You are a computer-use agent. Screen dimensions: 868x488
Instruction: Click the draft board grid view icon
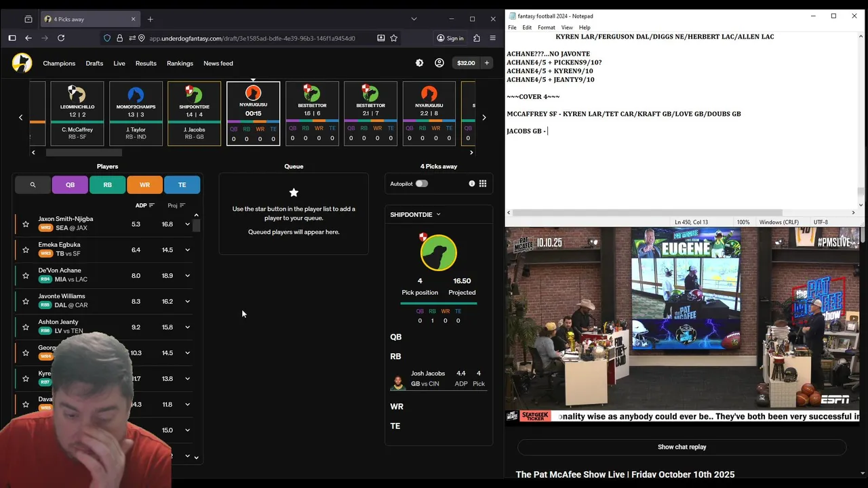coord(483,184)
